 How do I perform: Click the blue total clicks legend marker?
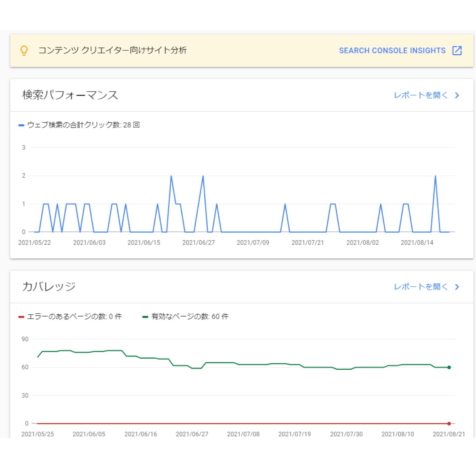[21, 125]
